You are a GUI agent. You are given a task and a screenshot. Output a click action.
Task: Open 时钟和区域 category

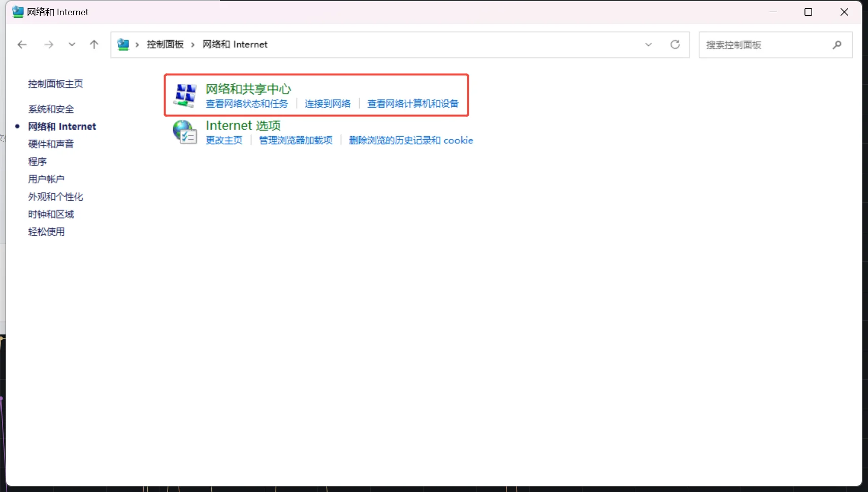coord(51,214)
